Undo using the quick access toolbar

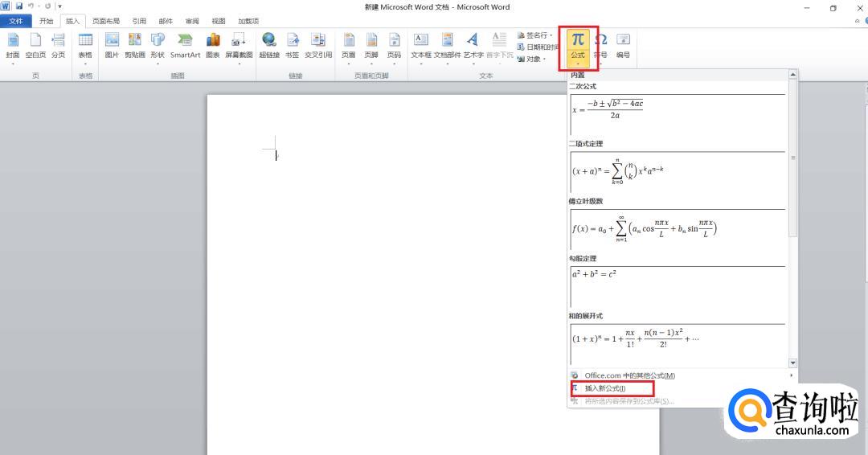coord(31,6)
